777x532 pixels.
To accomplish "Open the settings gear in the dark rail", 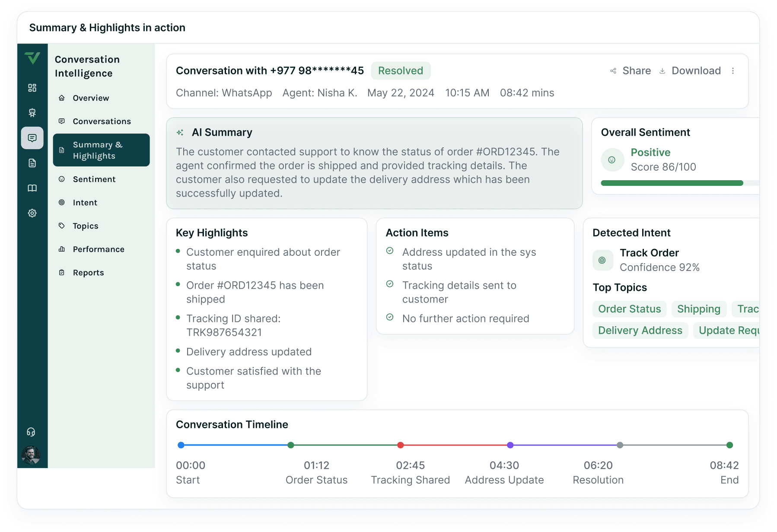I will coord(32,213).
